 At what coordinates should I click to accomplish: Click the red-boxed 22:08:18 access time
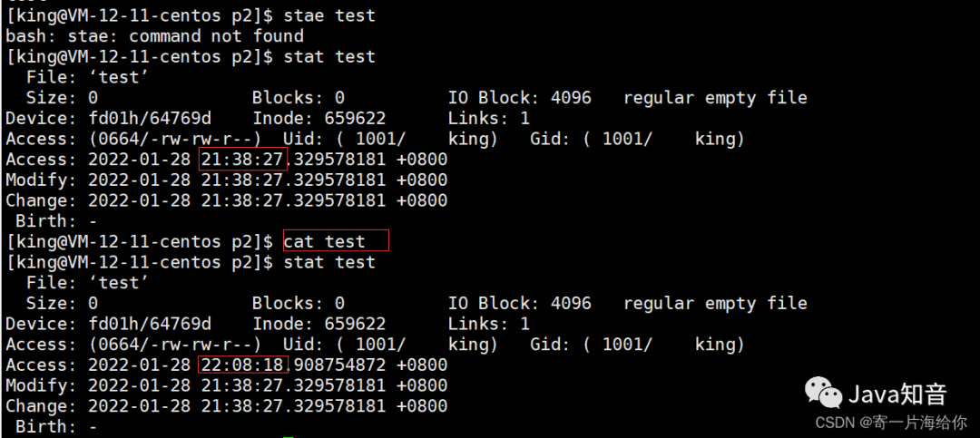(243, 365)
